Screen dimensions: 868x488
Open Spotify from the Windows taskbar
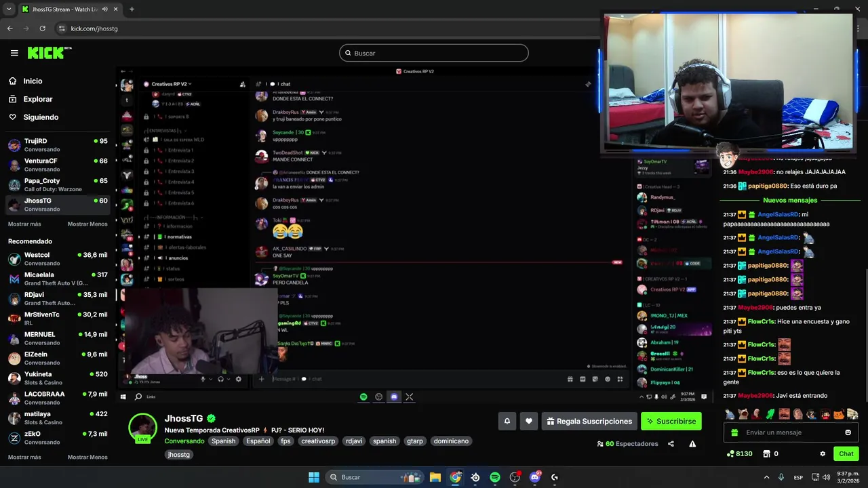tap(495, 477)
